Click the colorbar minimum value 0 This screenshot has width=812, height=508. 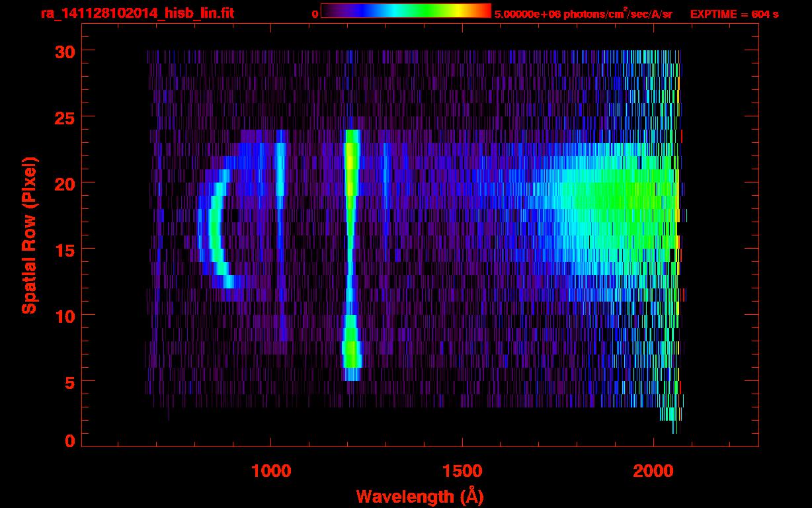(x=315, y=14)
